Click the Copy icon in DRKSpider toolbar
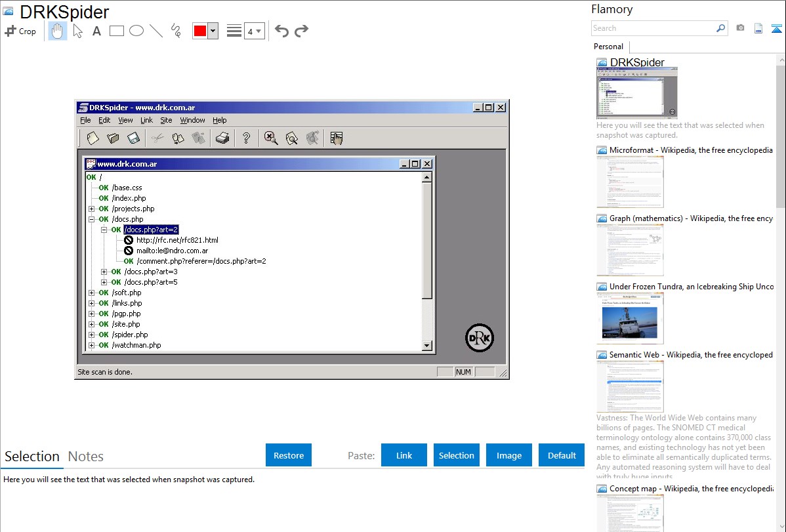The width and height of the screenshot is (786, 532). (x=178, y=138)
